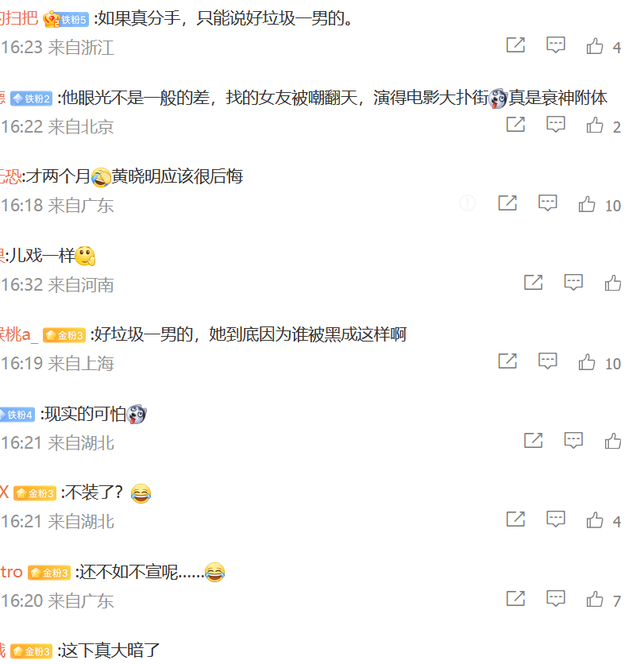The image size is (640, 664).
Task: Reply to the 16:22 comment from 北京
Action: [x=555, y=124]
